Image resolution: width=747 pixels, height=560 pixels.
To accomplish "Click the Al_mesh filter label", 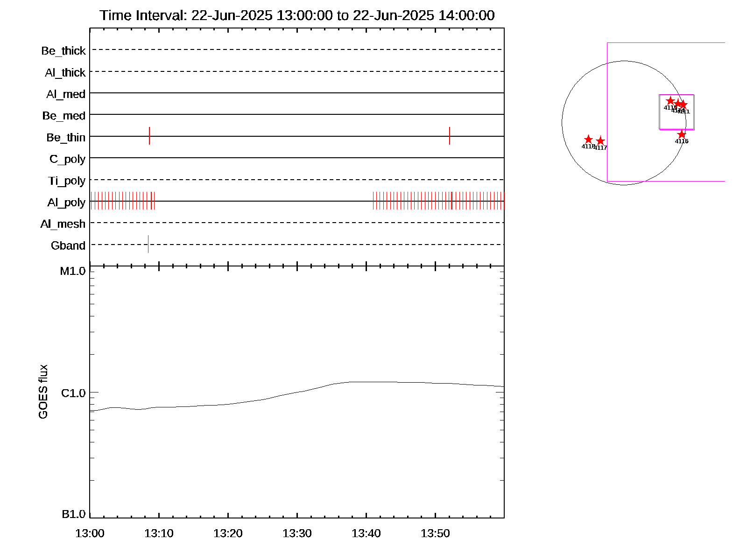I will 63,224.
